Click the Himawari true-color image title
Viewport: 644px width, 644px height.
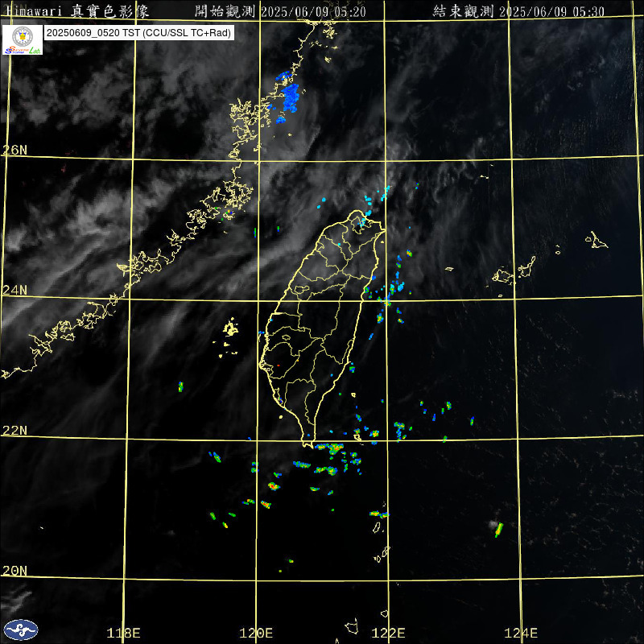click(77, 11)
